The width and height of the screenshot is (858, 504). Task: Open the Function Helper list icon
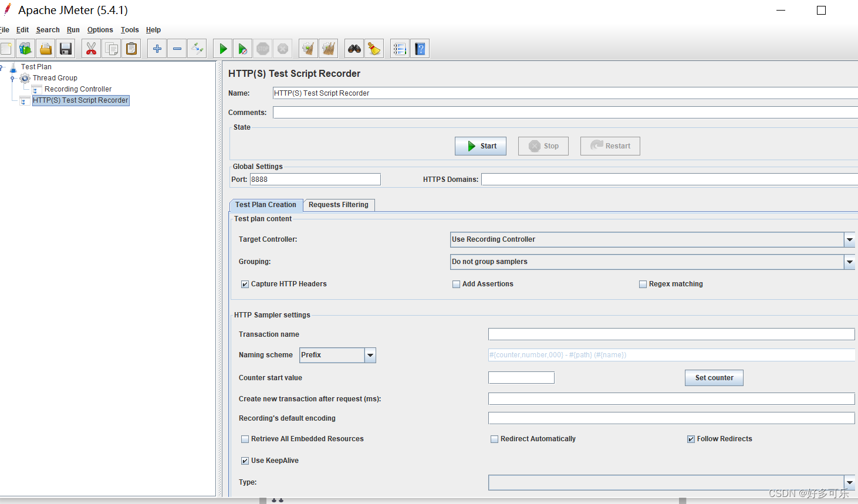click(400, 49)
